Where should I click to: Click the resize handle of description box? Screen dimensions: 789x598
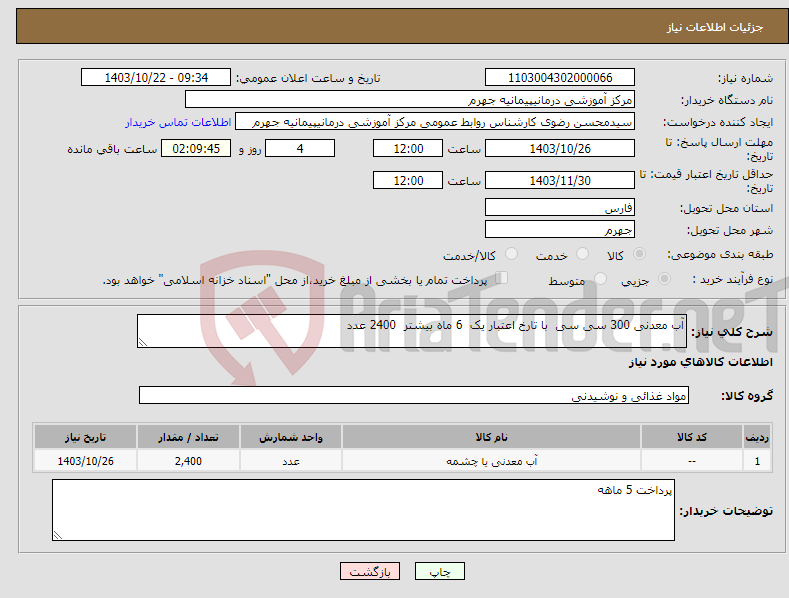(143, 342)
